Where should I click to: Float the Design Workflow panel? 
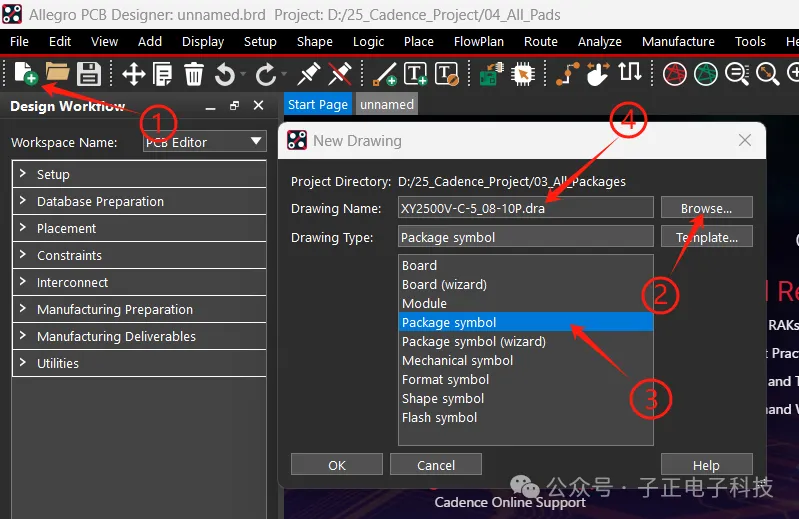[234, 105]
